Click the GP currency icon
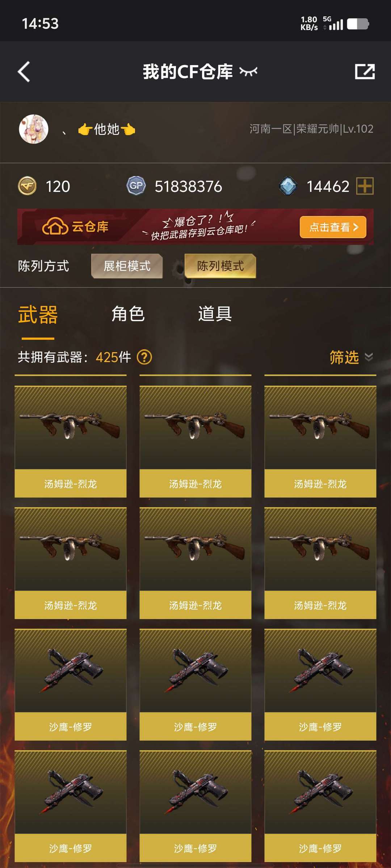 [x=136, y=186]
